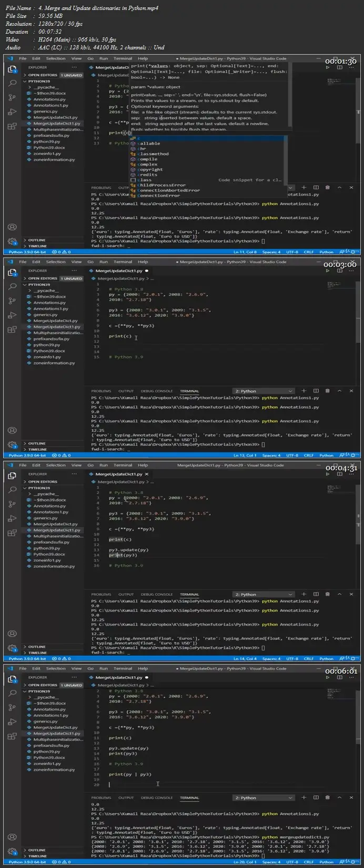This screenshot has height=868, width=364.
Task: Kill terminal trash icon in the 00:04:31 frame
Action: click(x=328, y=594)
